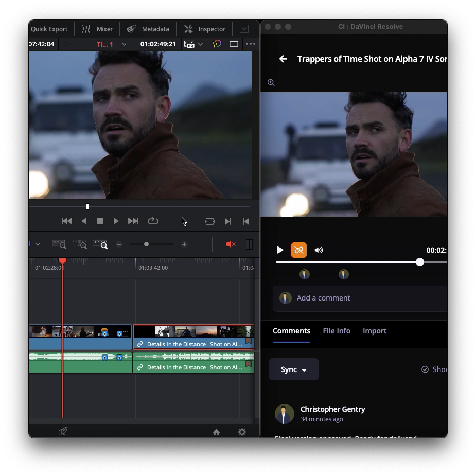The height and width of the screenshot is (476, 476).
Task: Go back using the Ci back arrow
Action: 283,59
